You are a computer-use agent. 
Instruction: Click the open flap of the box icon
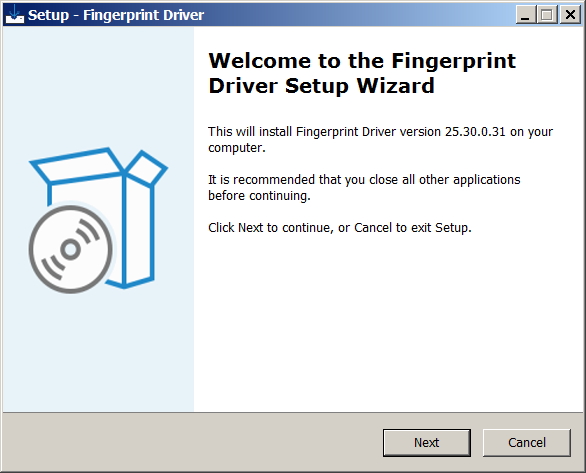coord(146,167)
